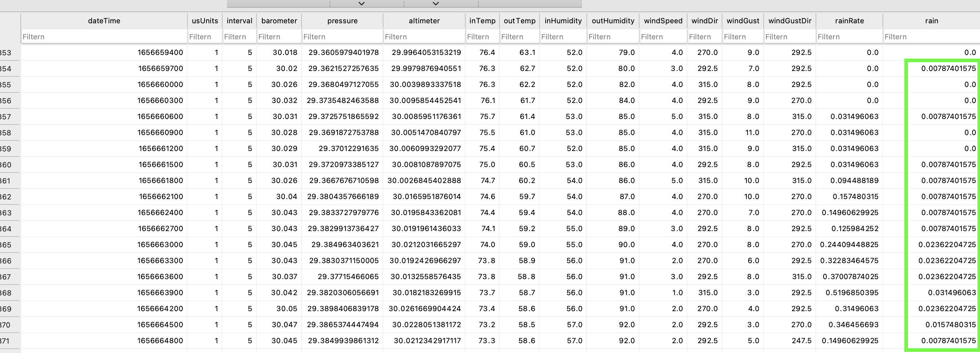This screenshot has width=980, height=353.
Task: Click the interval filter box
Action: click(239, 36)
